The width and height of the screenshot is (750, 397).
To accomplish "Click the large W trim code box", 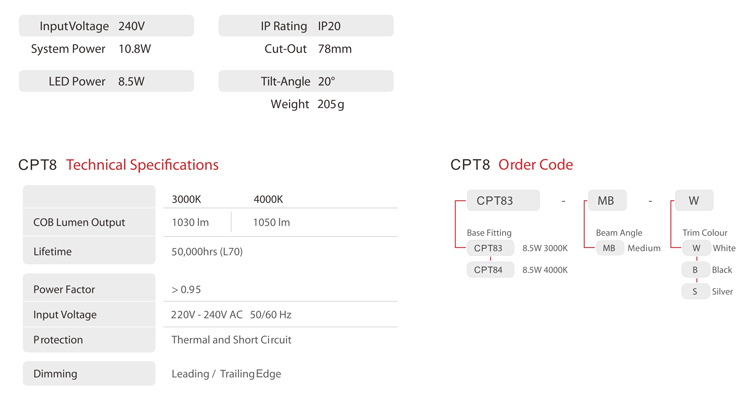I will click(694, 200).
